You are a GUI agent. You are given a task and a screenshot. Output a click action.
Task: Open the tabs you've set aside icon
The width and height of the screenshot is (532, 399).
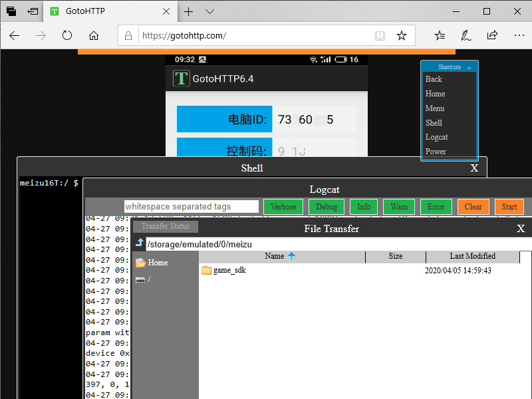tap(11, 11)
